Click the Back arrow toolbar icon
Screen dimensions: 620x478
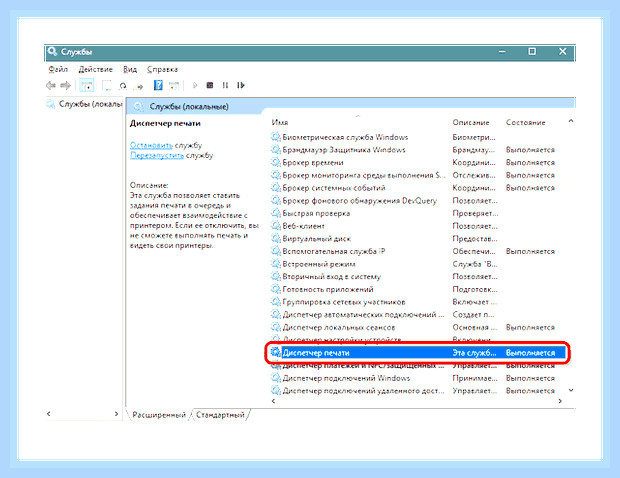(51, 85)
